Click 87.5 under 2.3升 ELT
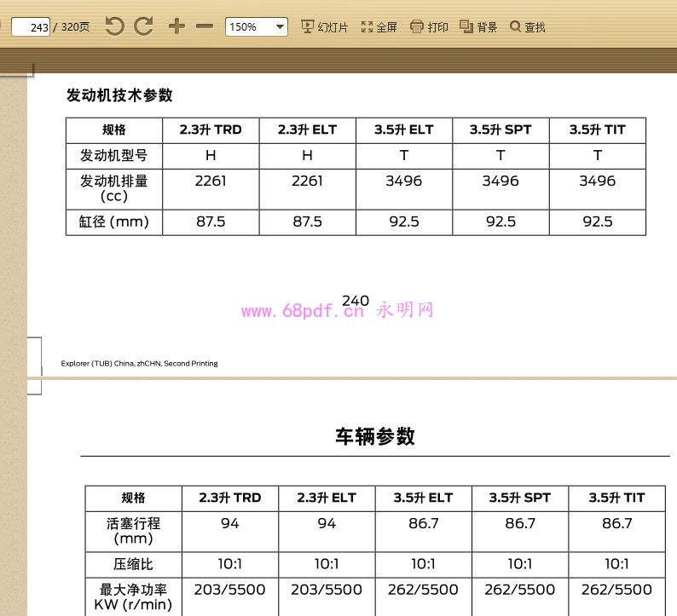677x616 pixels. [308, 222]
